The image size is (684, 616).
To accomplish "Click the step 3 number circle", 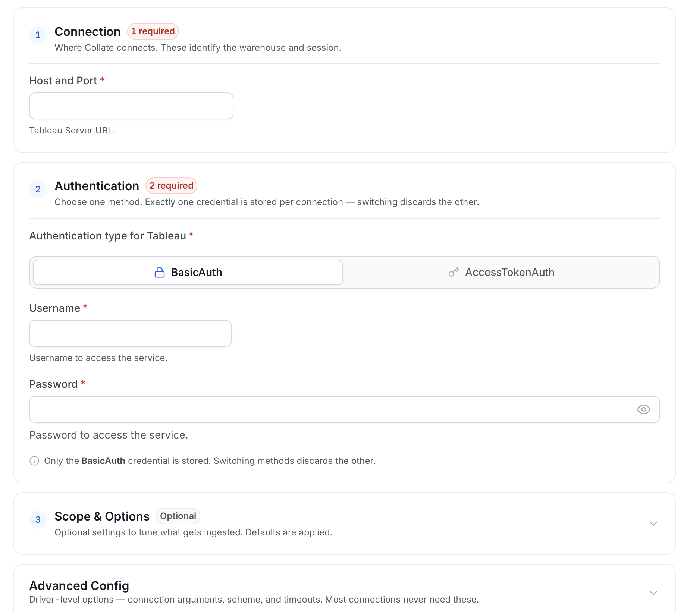I will (x=38, y=520).
